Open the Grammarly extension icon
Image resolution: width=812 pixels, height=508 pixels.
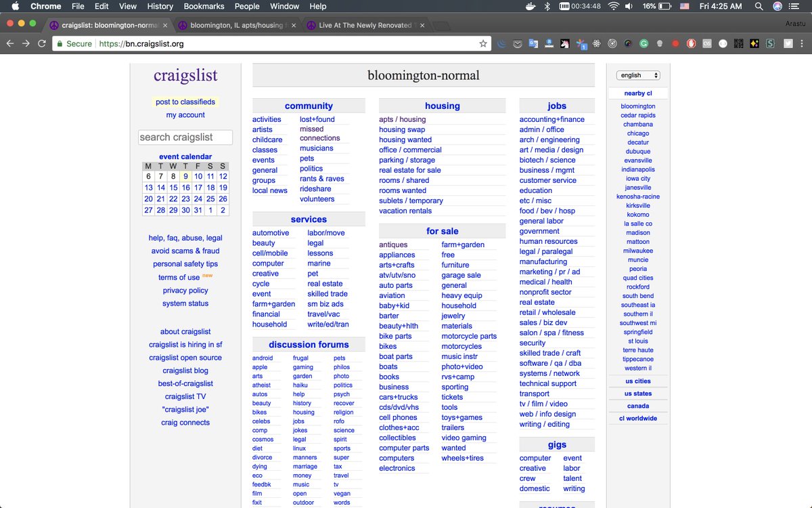(644, 43)
